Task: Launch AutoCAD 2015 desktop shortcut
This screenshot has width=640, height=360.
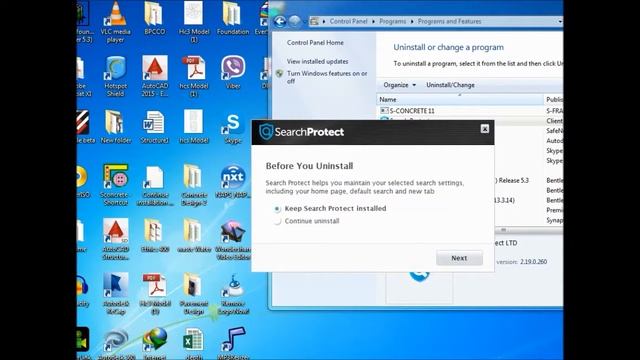Action: coord(155,76)
